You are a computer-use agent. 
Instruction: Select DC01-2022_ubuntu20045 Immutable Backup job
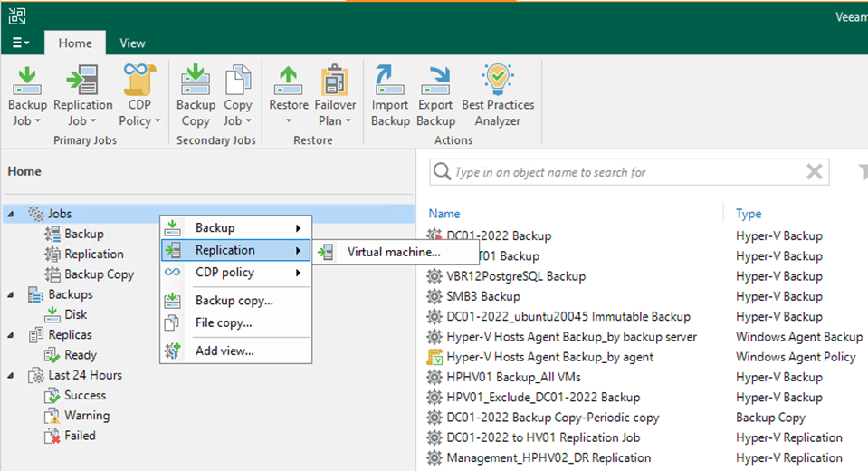coord(568,316)
